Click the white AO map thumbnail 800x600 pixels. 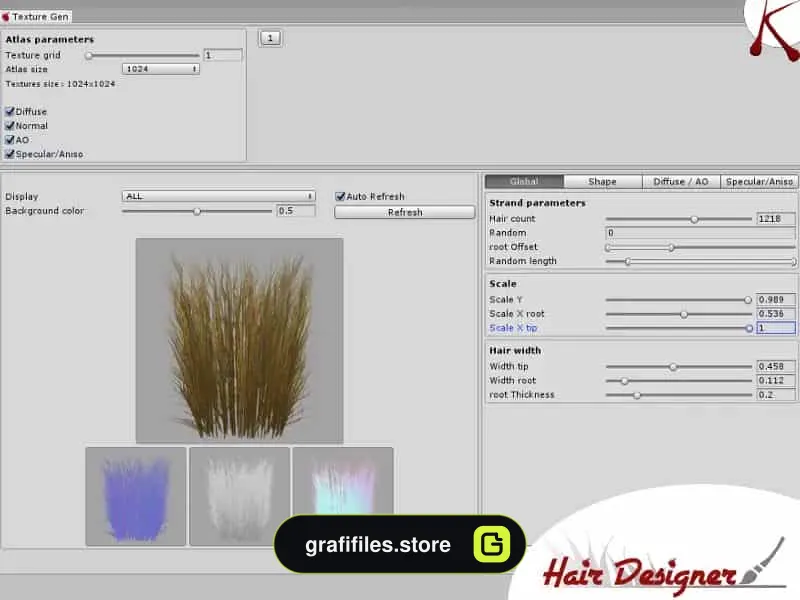[x=239, y=496]
